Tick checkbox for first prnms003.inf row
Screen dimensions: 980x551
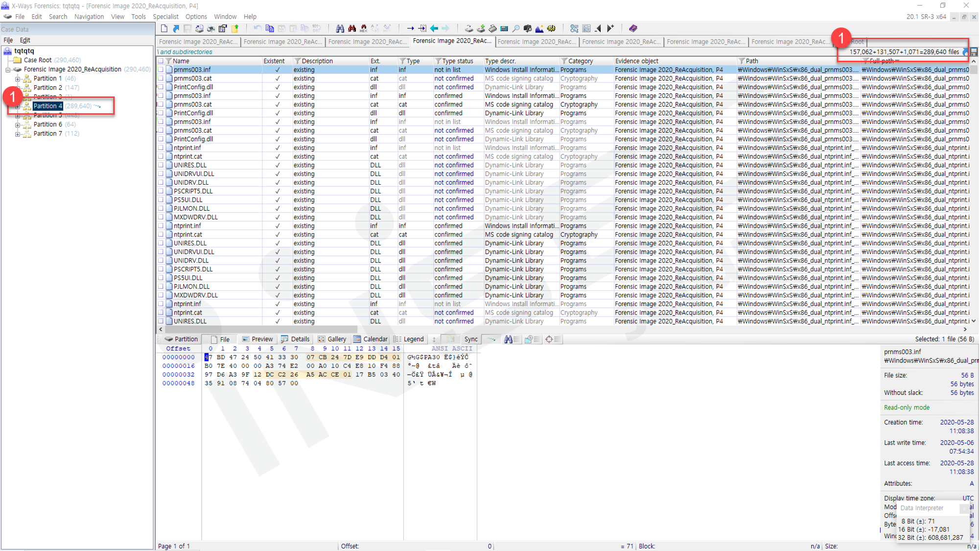(x=161, y=70)
